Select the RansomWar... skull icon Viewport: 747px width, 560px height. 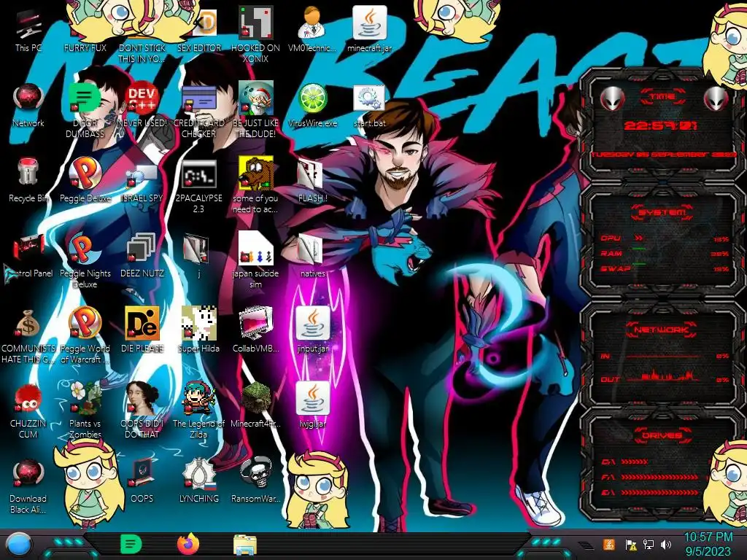[x=256, y=481]
